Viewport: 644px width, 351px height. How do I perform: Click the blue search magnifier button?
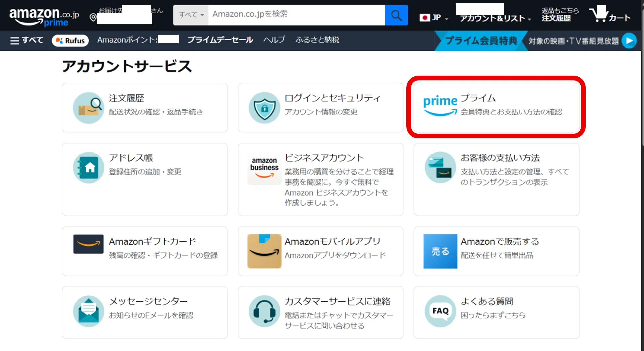pyautogui.click(x=396, y=15)
